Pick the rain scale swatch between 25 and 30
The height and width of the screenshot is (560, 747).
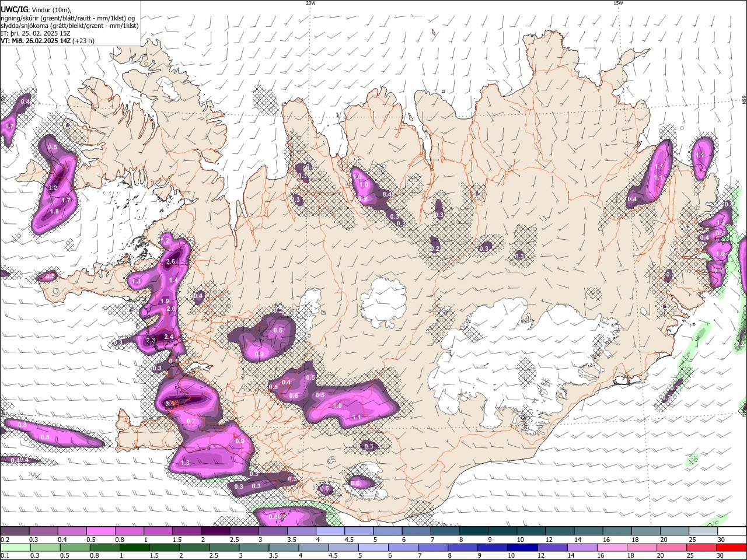click(702, 547)
